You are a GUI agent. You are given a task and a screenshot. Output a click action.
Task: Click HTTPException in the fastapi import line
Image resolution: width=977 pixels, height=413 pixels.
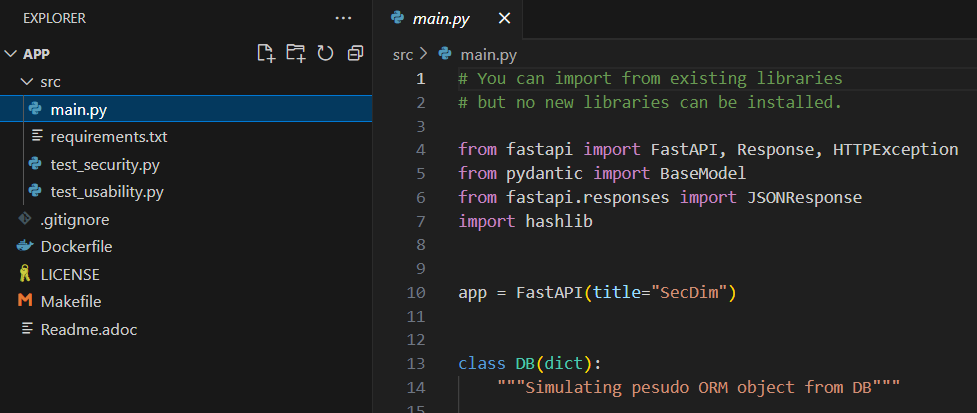click(895, 150)
